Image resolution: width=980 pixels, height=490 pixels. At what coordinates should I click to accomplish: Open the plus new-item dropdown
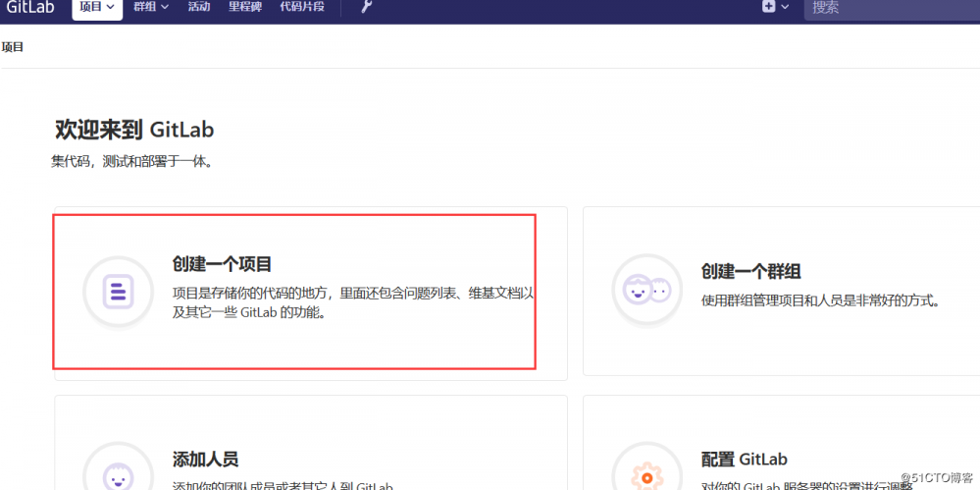click(x=775, y=7)
